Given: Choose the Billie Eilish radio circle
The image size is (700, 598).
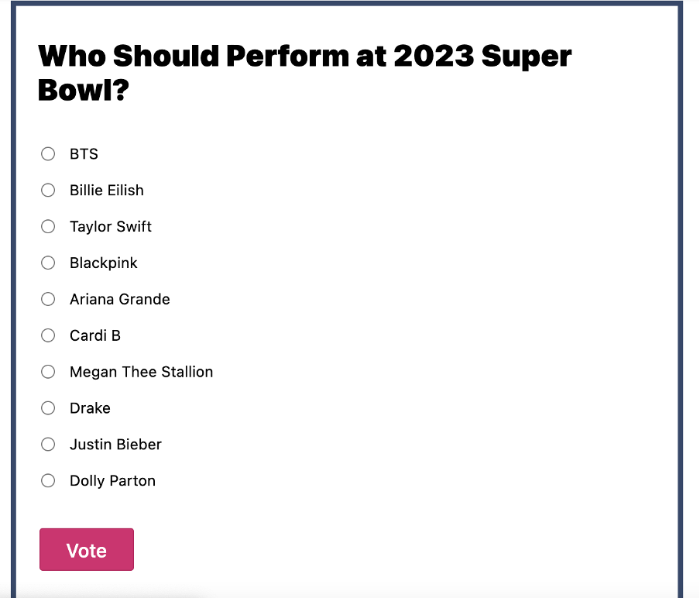Looking at the screenshot, I should pyautogui.click(x=48, y=191).
